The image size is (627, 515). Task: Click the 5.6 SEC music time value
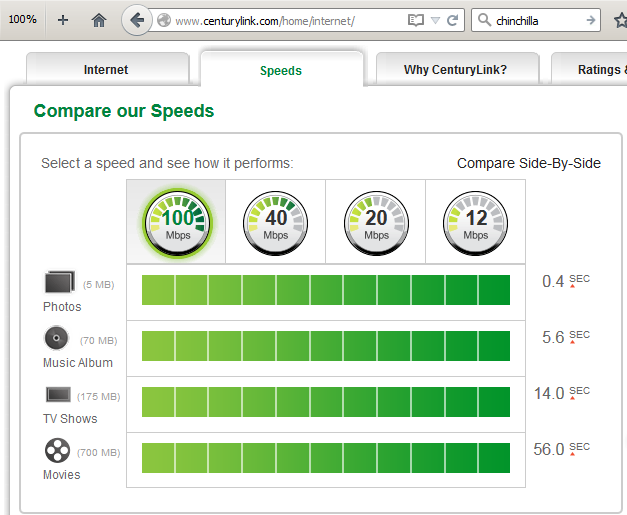(x=566, y=337)
